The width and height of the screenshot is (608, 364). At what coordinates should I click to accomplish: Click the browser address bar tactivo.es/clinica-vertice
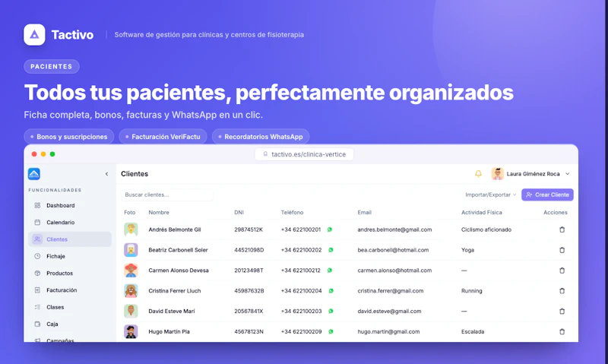[x=304, y=154]
